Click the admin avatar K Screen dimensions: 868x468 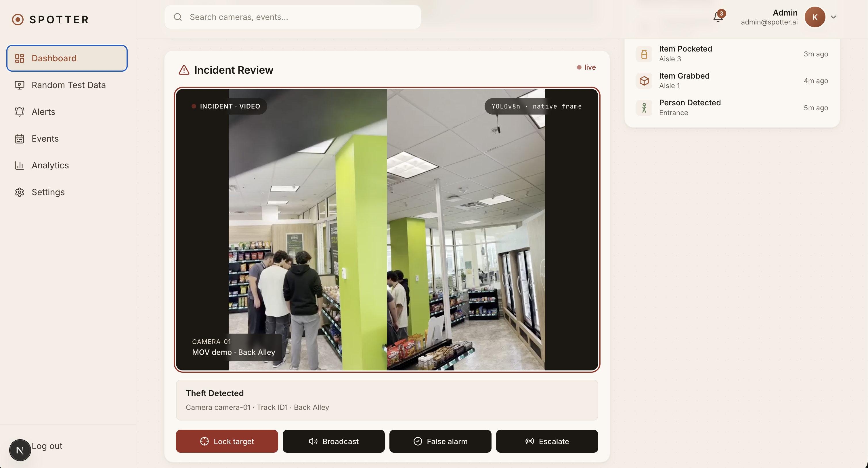pos(815,17)
